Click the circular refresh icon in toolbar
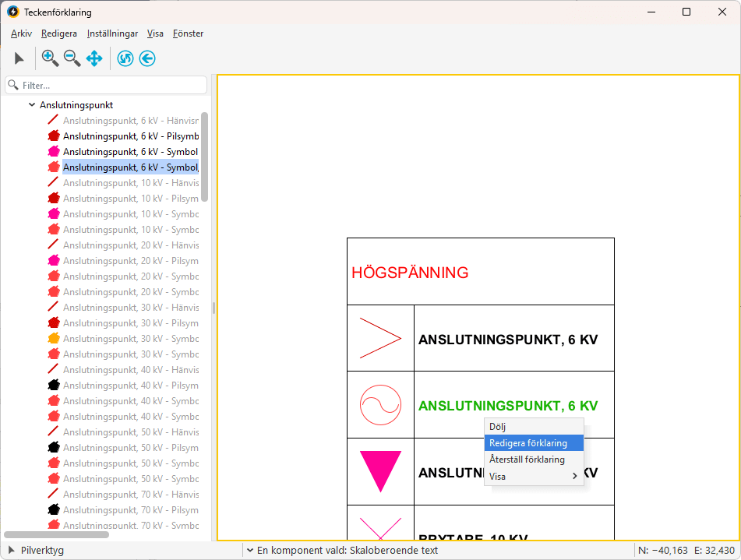741x560 pixels. (x=125, y=58)
